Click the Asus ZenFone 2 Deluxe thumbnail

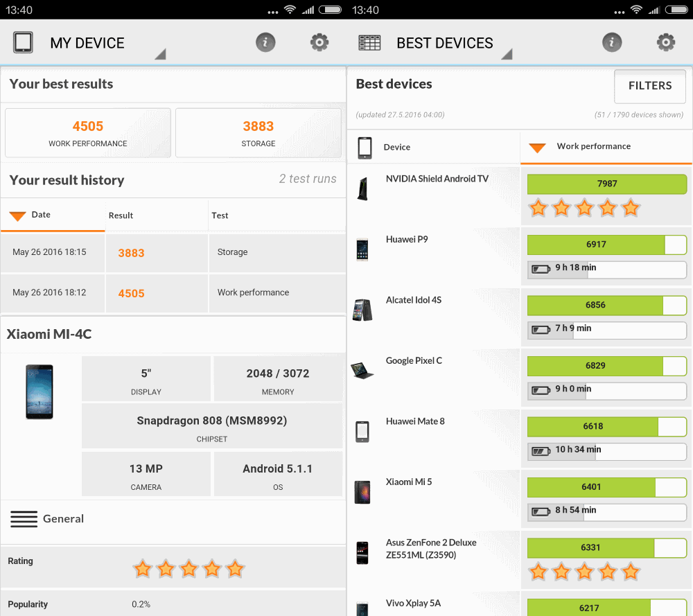(362, 553)
